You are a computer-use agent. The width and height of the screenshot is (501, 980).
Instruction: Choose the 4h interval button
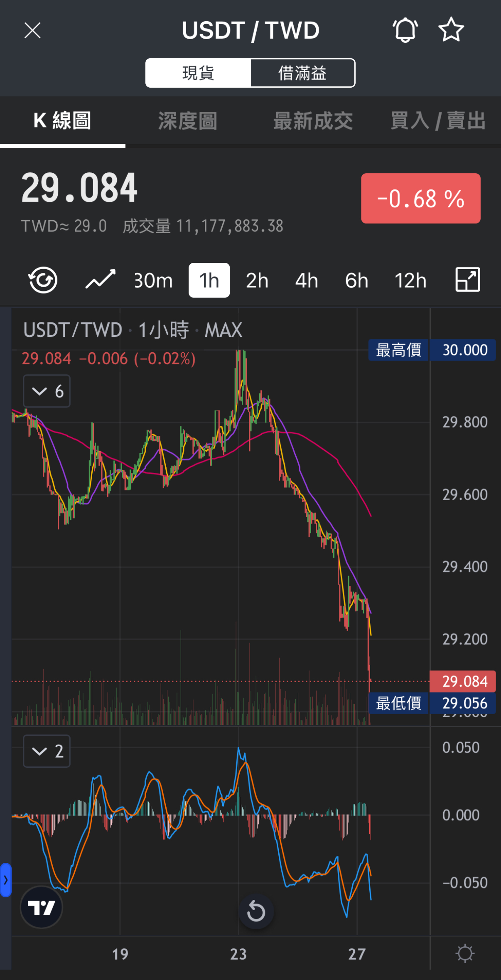click(x=307, y=280)
